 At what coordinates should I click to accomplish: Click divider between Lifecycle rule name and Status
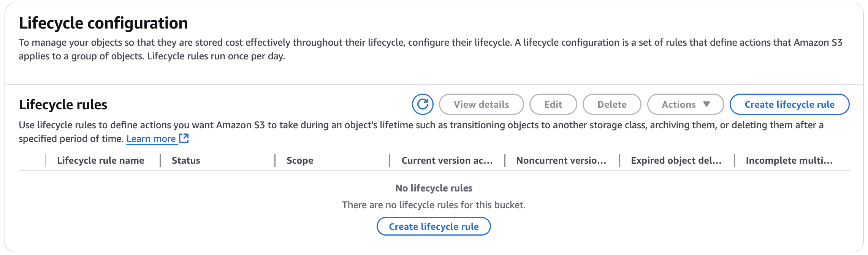160,161
